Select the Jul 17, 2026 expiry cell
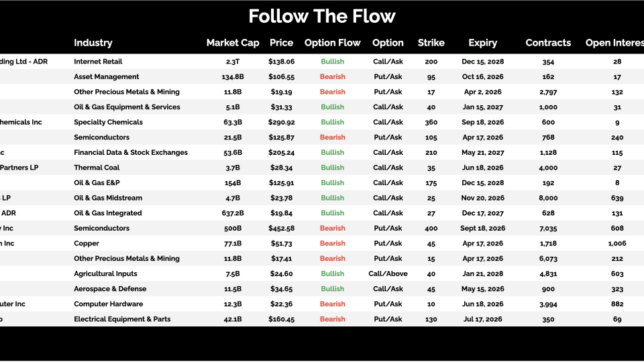 tap(482, 319)
